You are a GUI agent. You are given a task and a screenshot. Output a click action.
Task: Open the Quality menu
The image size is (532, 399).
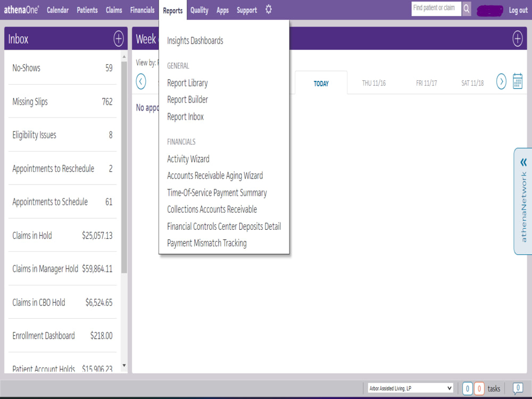(199, 10)
